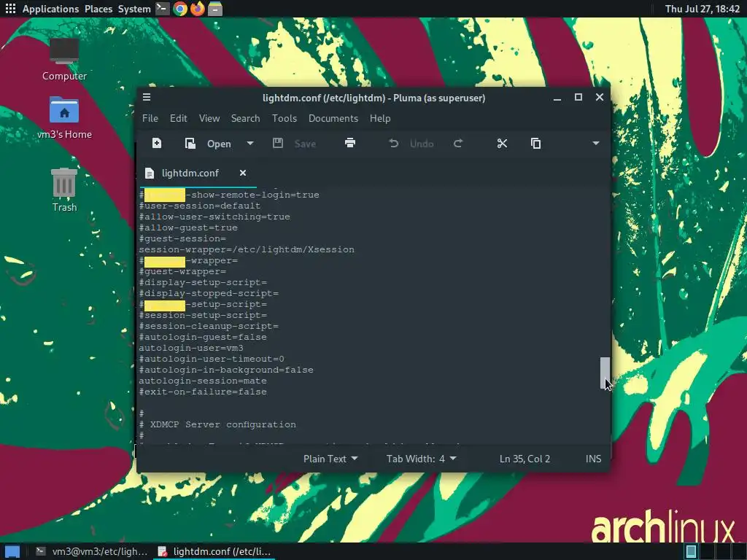Click the applications grid icon
747x560 pixels.
point(10,9)
